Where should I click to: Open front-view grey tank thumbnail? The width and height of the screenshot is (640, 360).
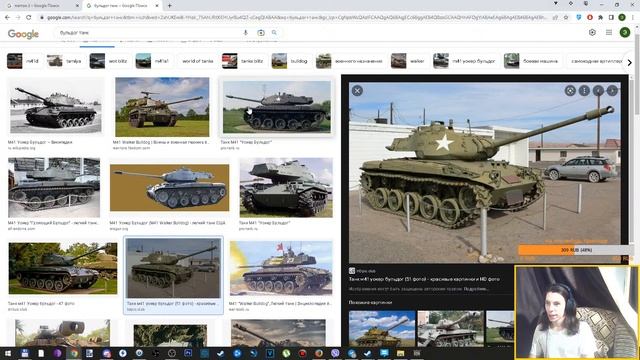coord(286,188)
